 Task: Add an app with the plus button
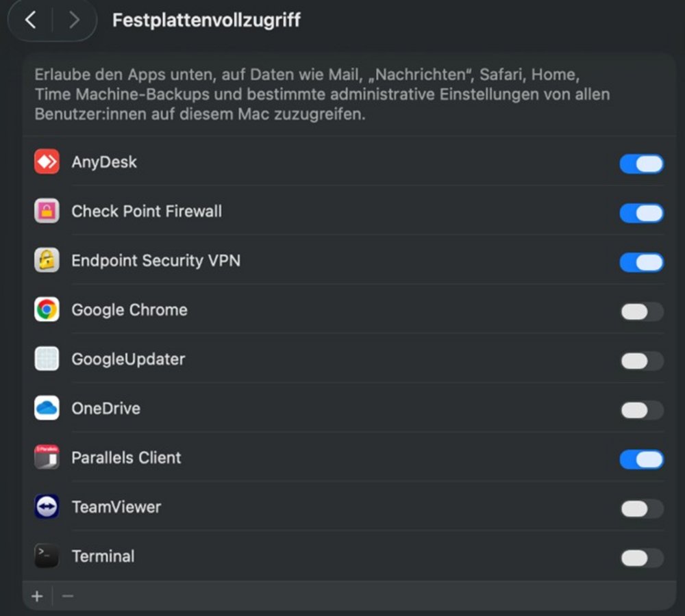pos(37,596)
